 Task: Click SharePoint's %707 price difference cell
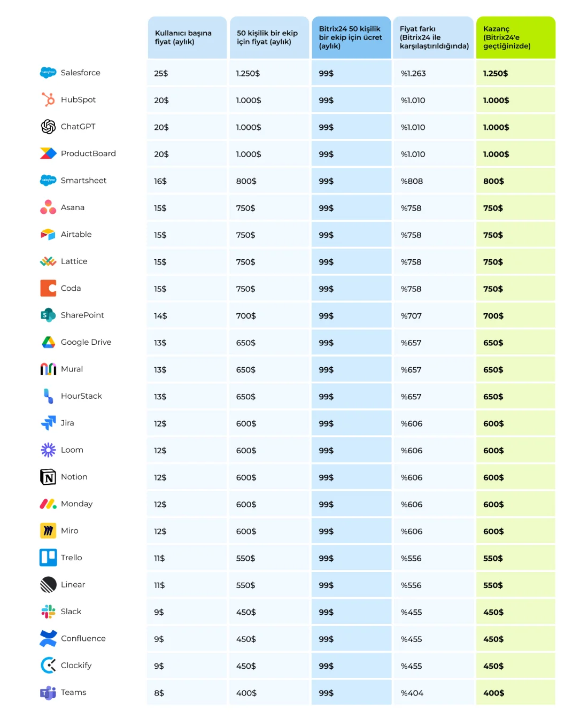(x=434, y=316)
